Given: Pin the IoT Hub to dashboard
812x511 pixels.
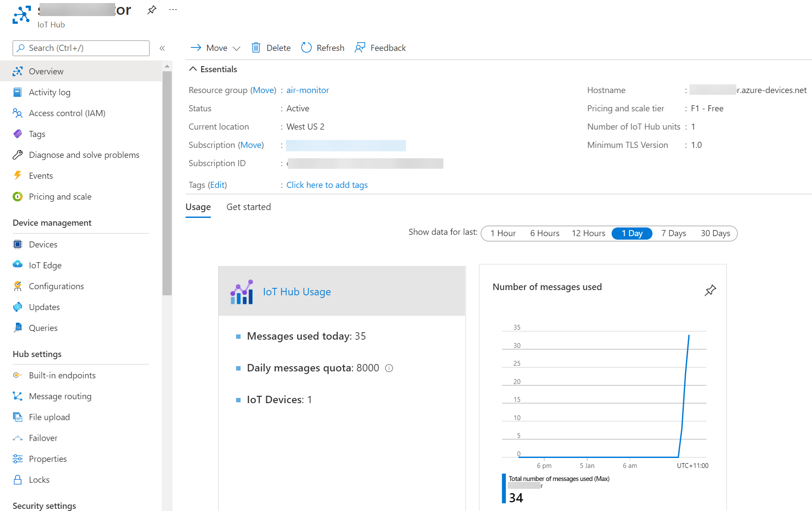Looking at the screenshot, I should click(151, 10).
